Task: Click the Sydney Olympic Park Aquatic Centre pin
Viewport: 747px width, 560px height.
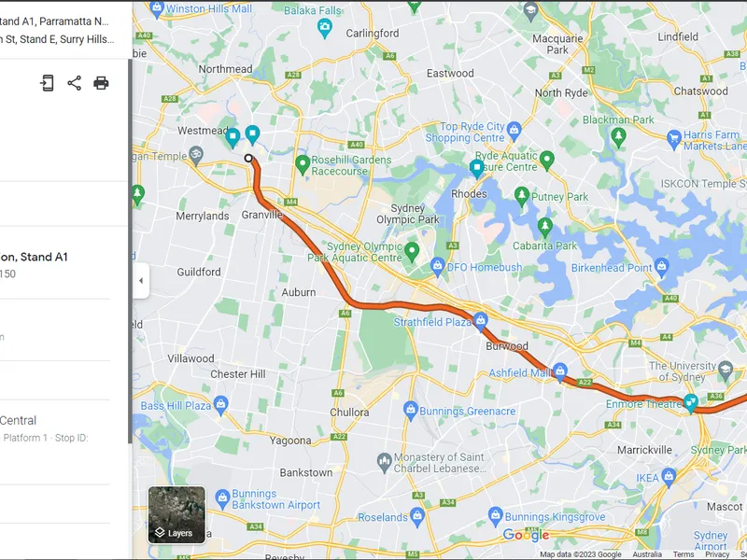Action: (x=412, y=250)
